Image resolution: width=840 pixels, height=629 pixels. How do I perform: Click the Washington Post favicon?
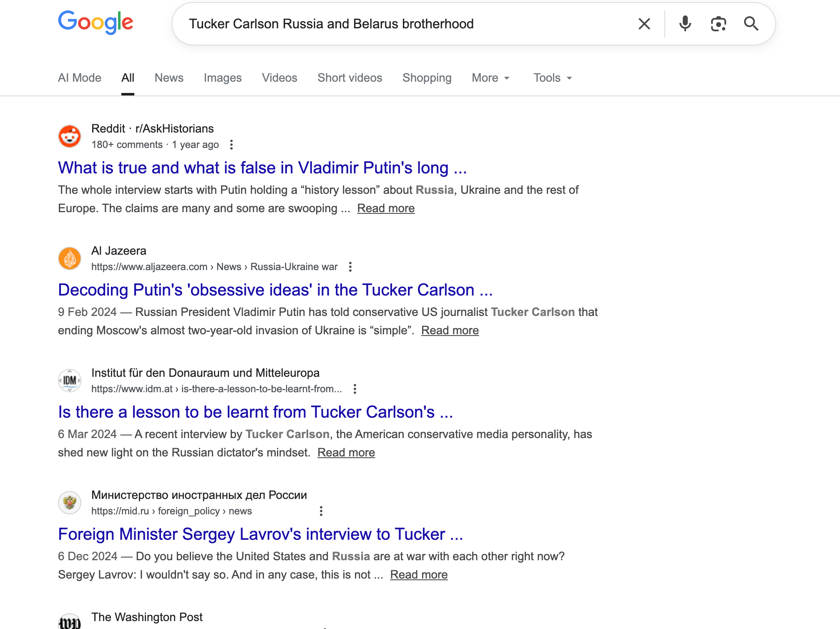click(69, 624)
